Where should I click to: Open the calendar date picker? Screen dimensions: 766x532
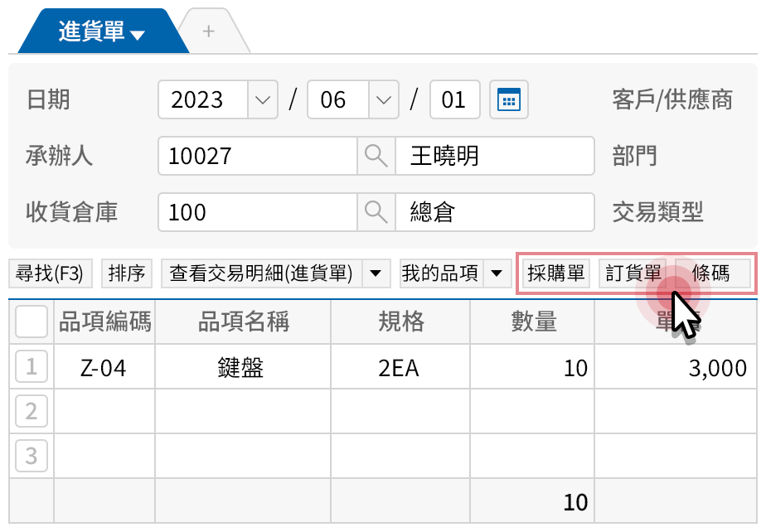pos(508,99)
